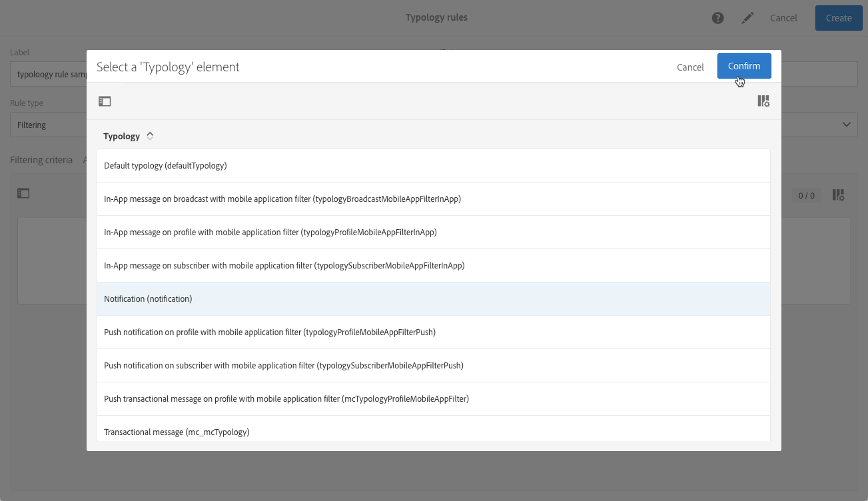Cancel the Typology selection dialog
Image resolution: width=868 pixels, height=501 pixels.
click(690, 67)
